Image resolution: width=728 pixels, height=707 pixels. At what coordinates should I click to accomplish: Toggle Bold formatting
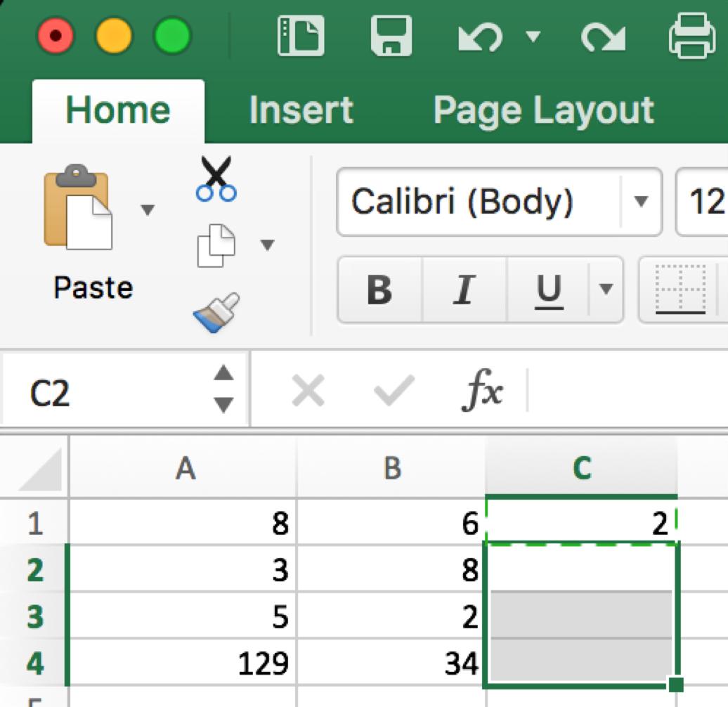tap(379, 289)
